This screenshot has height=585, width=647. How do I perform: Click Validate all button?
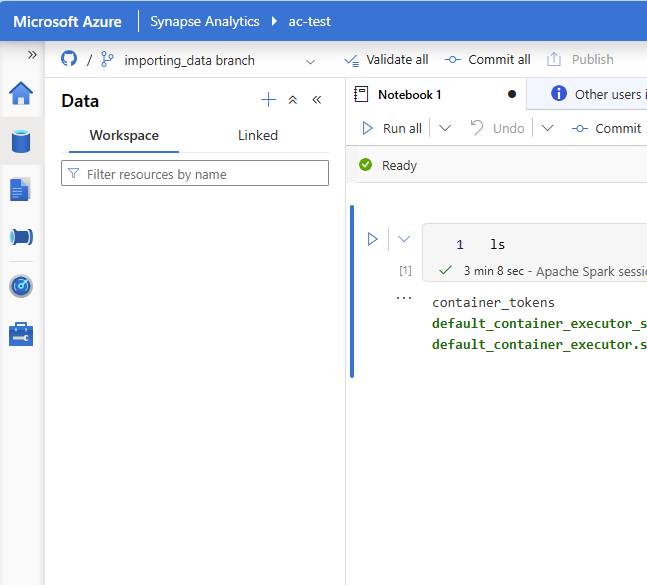coord(386,60)
